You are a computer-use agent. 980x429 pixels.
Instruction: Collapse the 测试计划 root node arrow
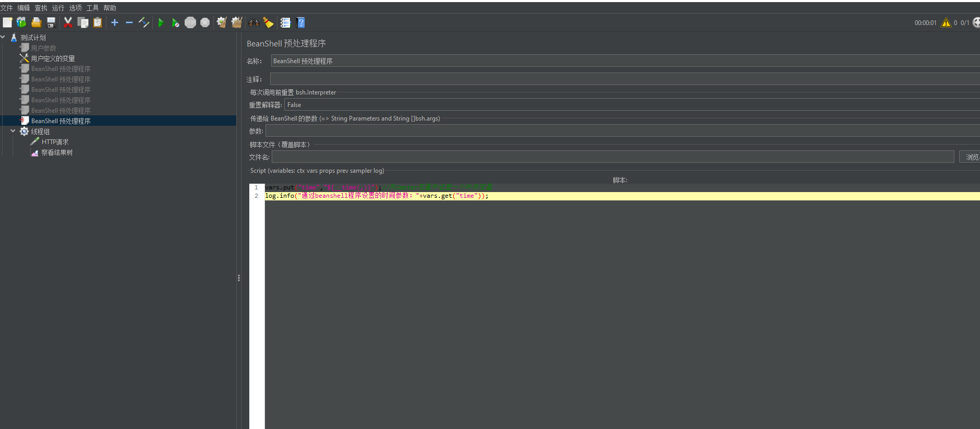tap(3, 37)
